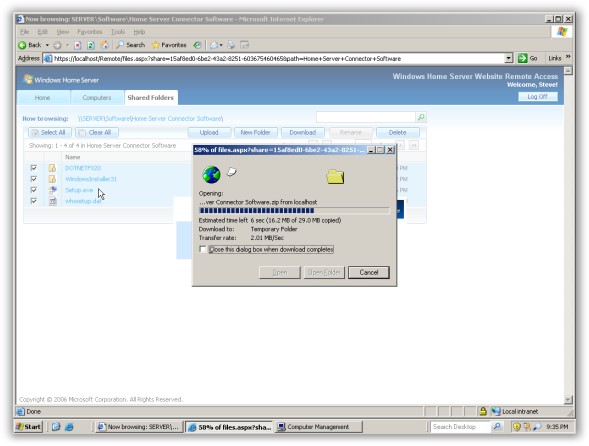The width and height of the screenshot is (589, 446).
Task: Click the WindowsInstaller31 folder icon
Action: [x=52, y=179]
